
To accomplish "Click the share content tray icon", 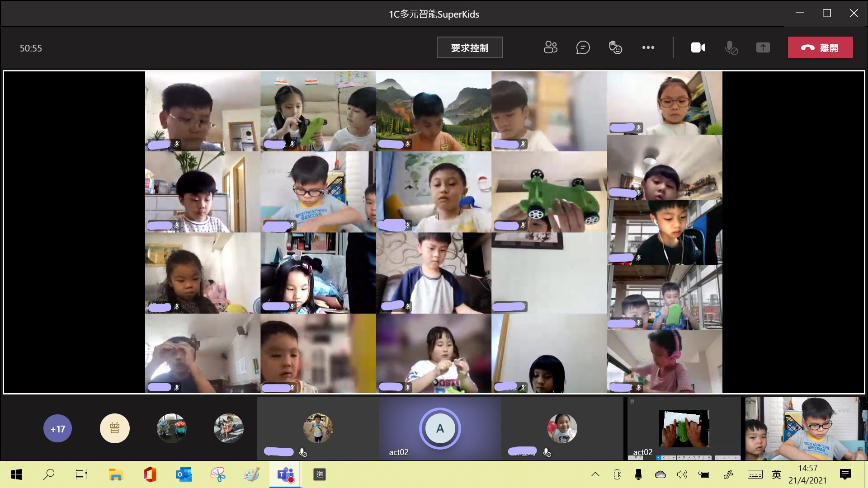I will point(763,47).
